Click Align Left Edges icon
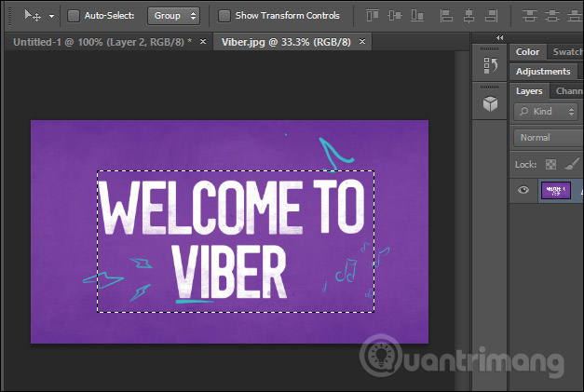Viewport: 584px width, 392px height. tap(446, 16)
